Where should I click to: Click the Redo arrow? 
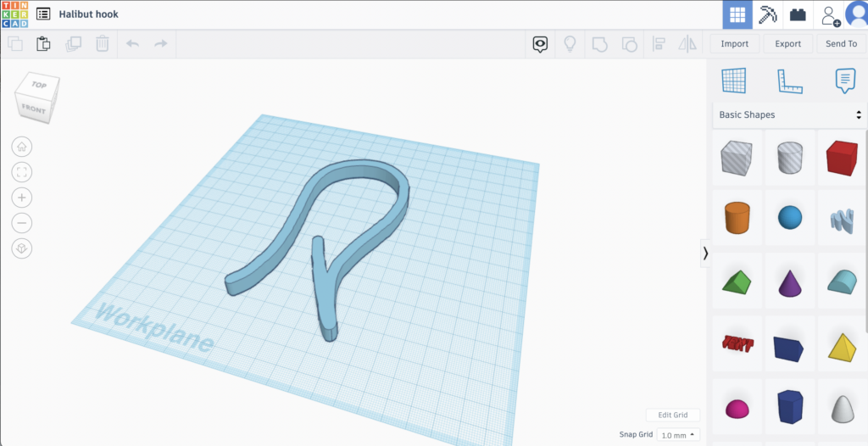tap(160, 44)
